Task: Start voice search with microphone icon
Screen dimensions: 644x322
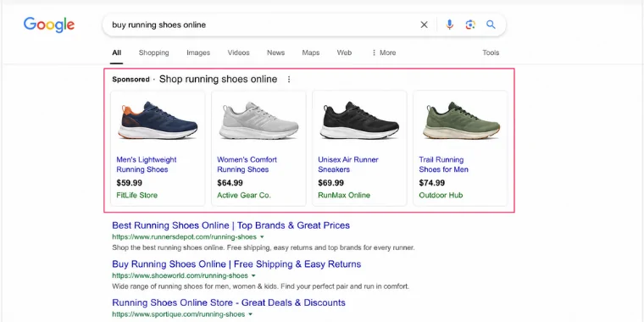Action: (x=450, y=25)
